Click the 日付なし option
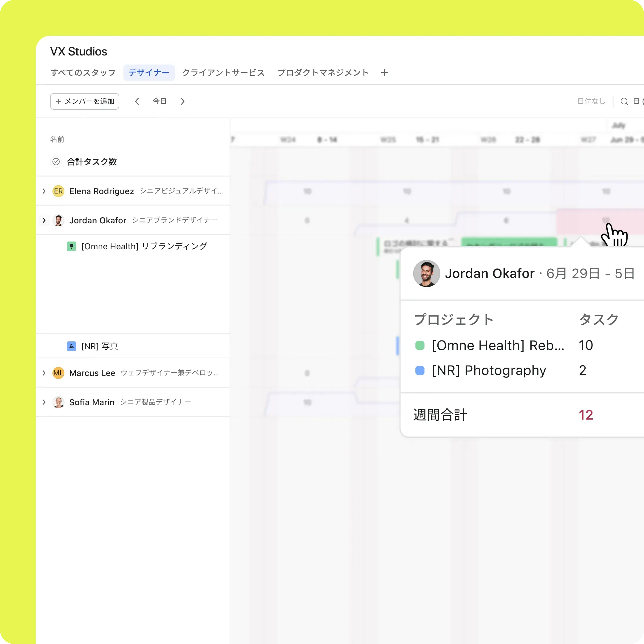Image resolution: width=644 pixels, height=644 pixels. coord(591,101)
